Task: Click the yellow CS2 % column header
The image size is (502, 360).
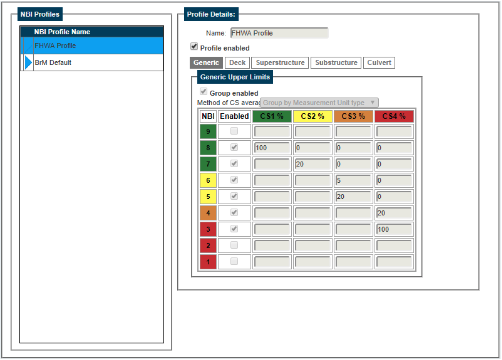Action: coord(312,116)
